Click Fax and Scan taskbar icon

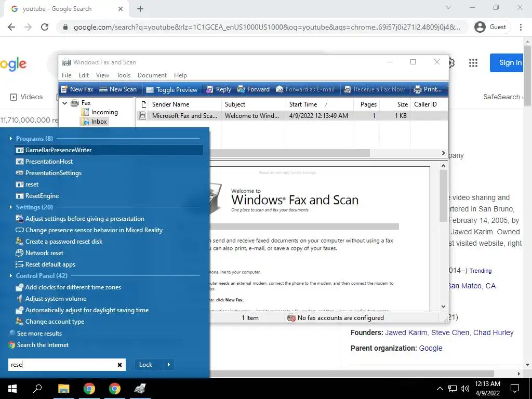pyautogui.click(x=140, y=389)
